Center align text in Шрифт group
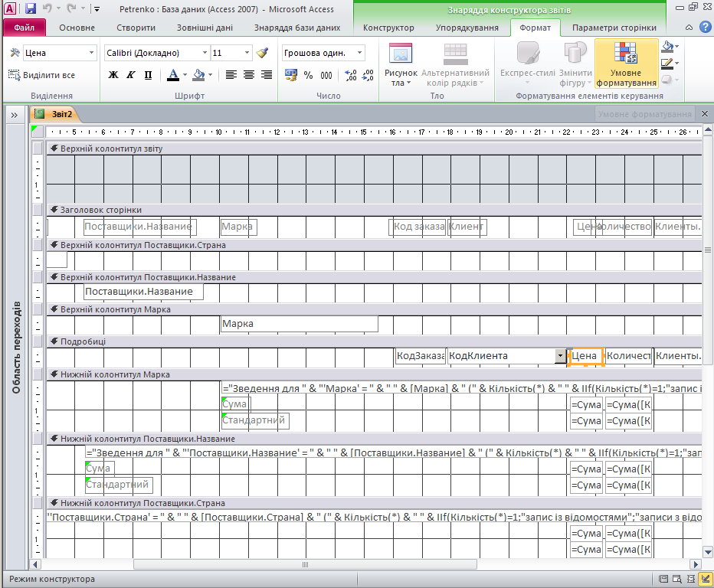This screenshot has width=714, height=588. 249,75
